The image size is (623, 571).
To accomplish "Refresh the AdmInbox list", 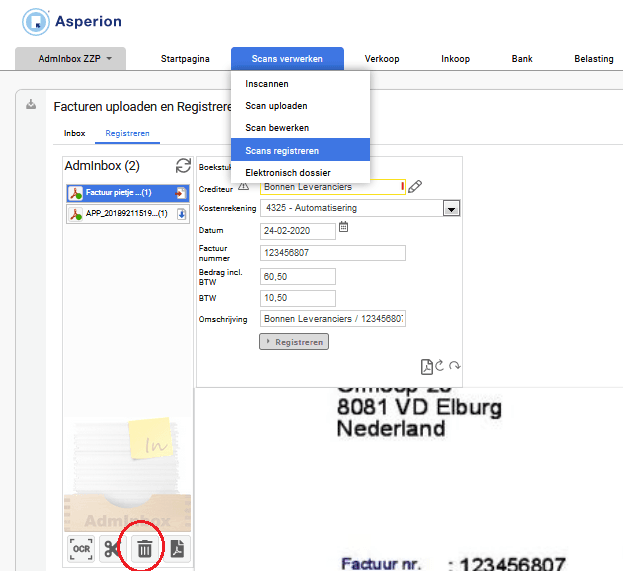I will click(183, 166).
